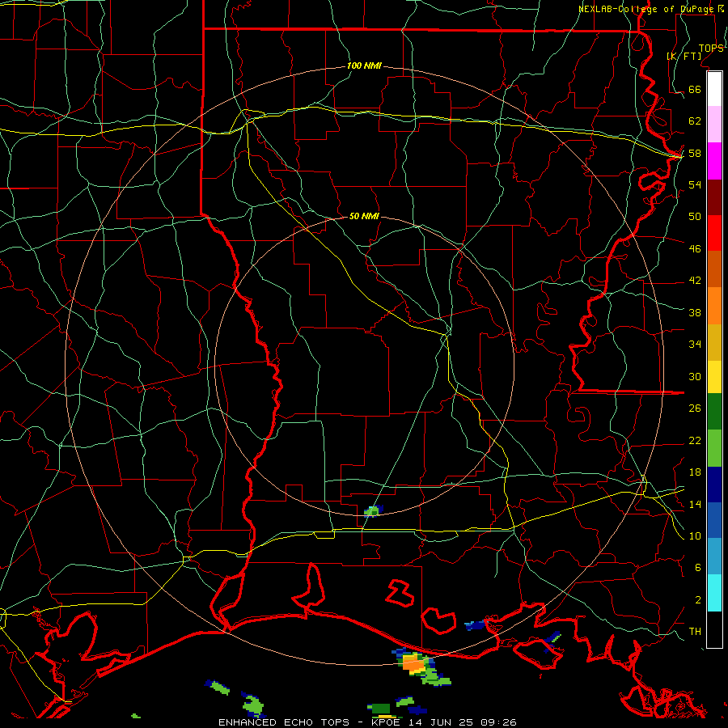The width and height of the screenshot is (728, 728).
Task: Click the "50" scale label
Action: click(x=695, y=216)
